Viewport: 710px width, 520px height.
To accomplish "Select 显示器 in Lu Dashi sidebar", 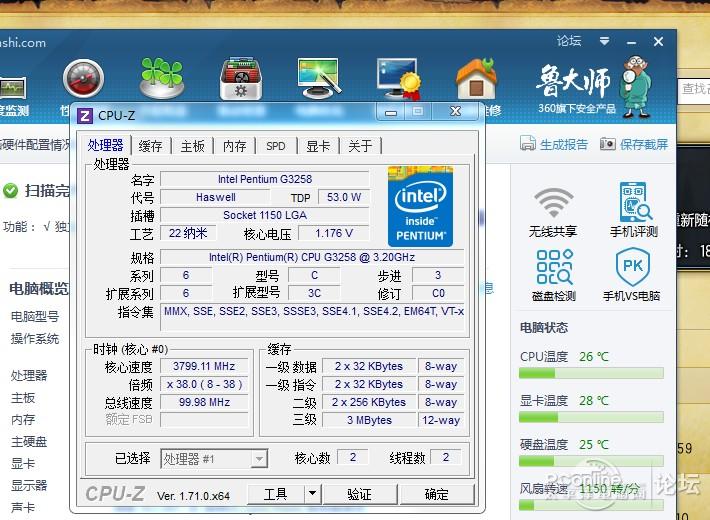I will [x=29, y=485].
